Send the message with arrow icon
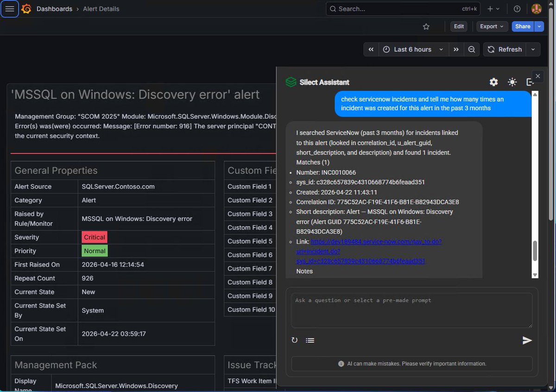The width and height of the screenshot is (556, 392). click(527, 341)
